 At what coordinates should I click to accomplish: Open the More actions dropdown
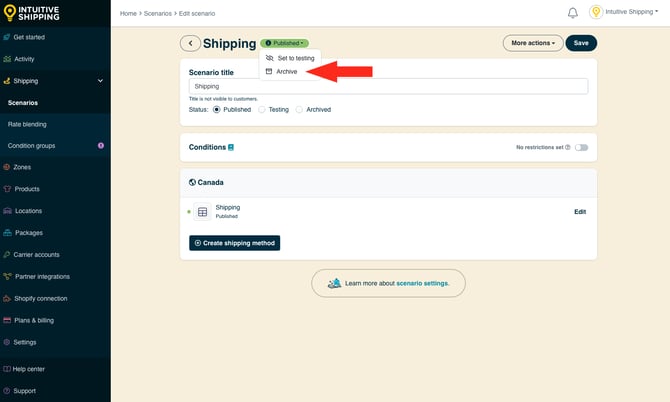point(533,43)
